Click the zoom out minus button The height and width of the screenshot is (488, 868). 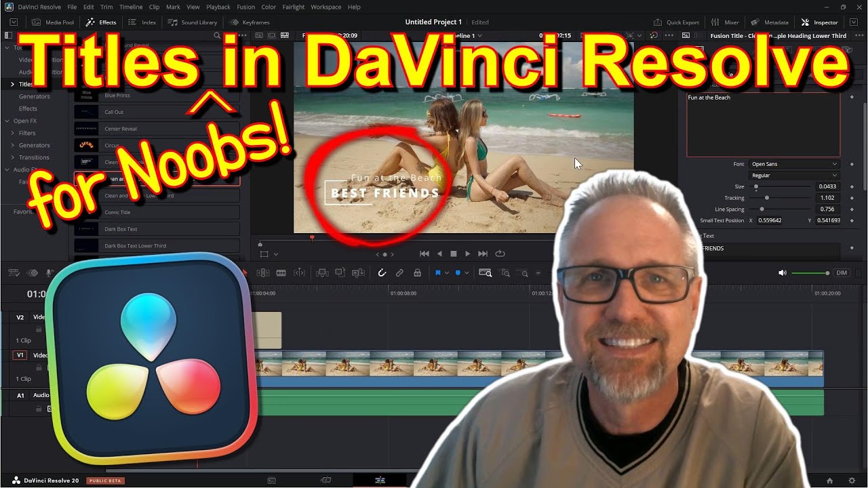coord(538,273)
